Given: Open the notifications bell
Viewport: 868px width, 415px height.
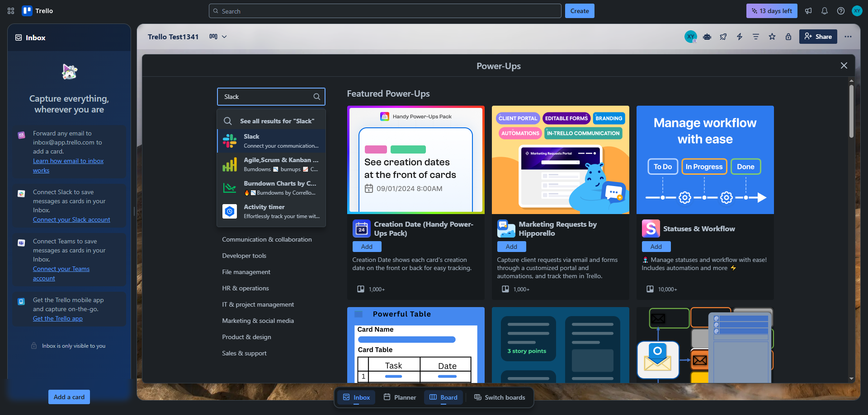Looking at the screenshot, I should coord(825,11).
